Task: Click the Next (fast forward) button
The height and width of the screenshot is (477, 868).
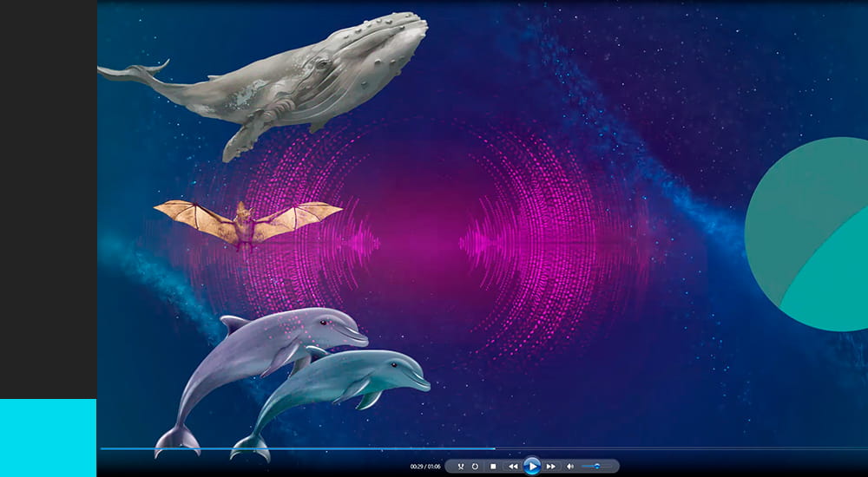Action: coord(551,467)
